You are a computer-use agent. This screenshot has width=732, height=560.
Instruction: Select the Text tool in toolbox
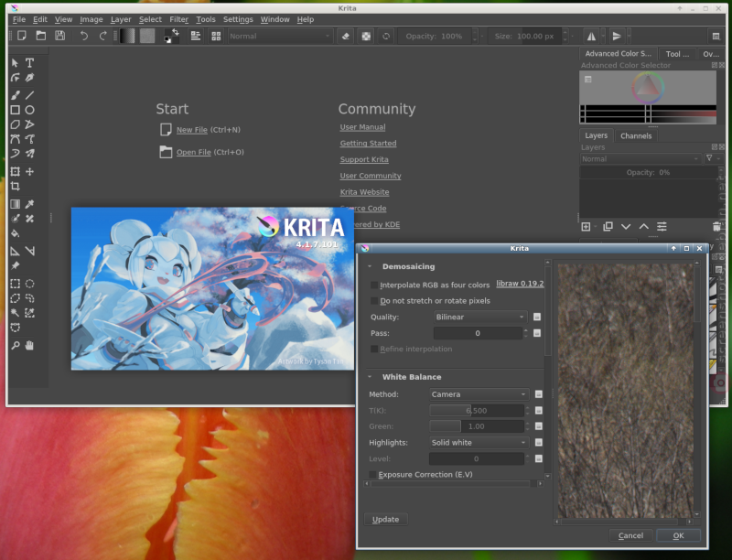(29, 63)
